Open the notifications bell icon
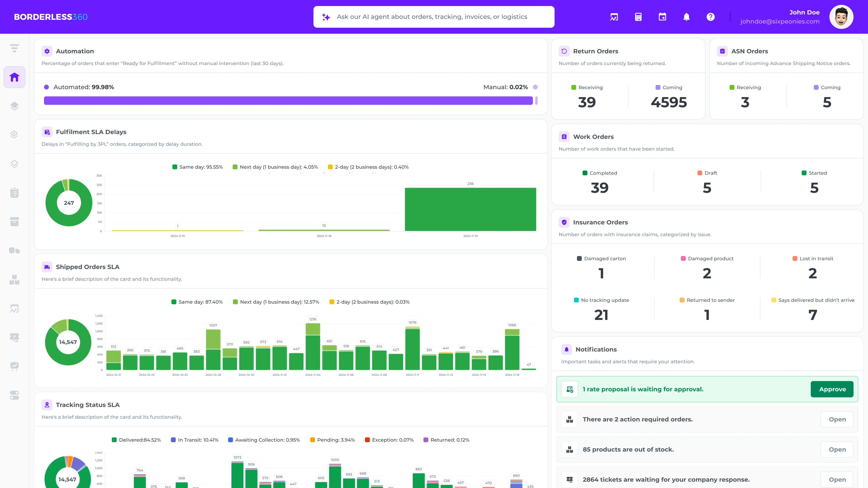Viewport: 868px width, 488px height. point(686,17)
